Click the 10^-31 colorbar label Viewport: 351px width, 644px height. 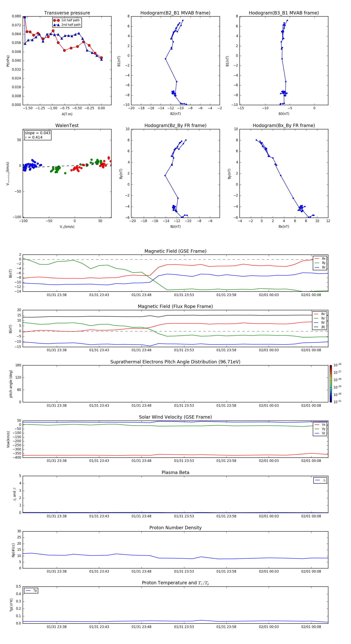coord(337,402)
